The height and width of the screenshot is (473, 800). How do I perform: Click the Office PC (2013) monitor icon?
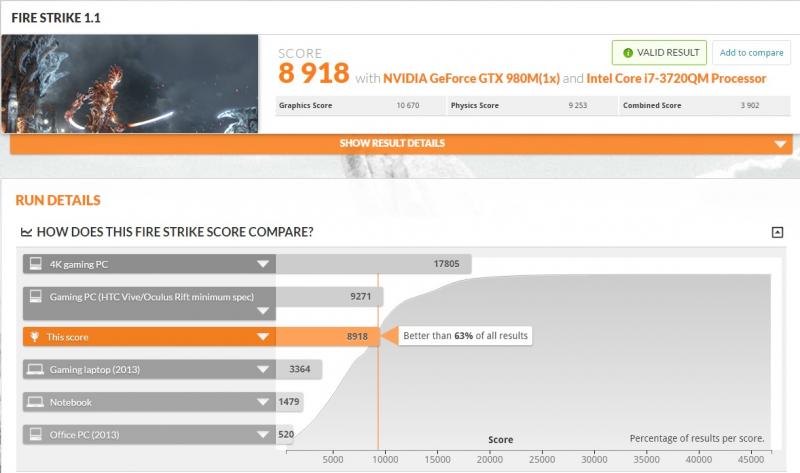point(36,434)
